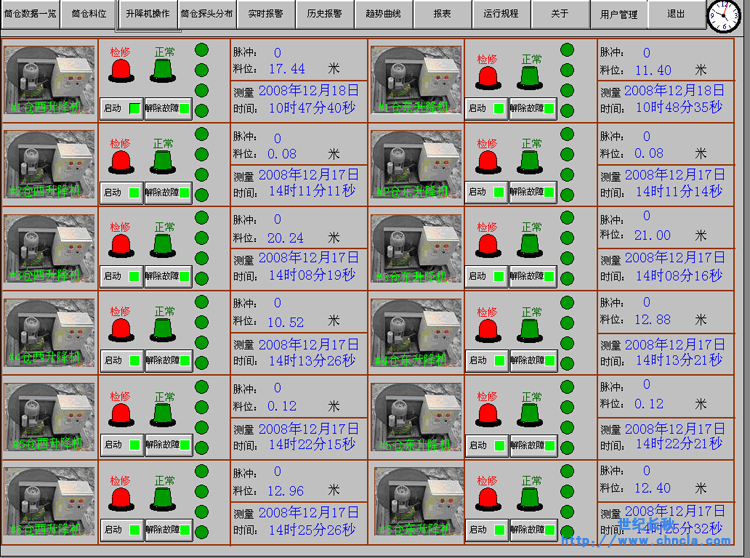Click 解除故障 for #1仓西升降机
The image size is (750, 558).
(x=168, y=109)
